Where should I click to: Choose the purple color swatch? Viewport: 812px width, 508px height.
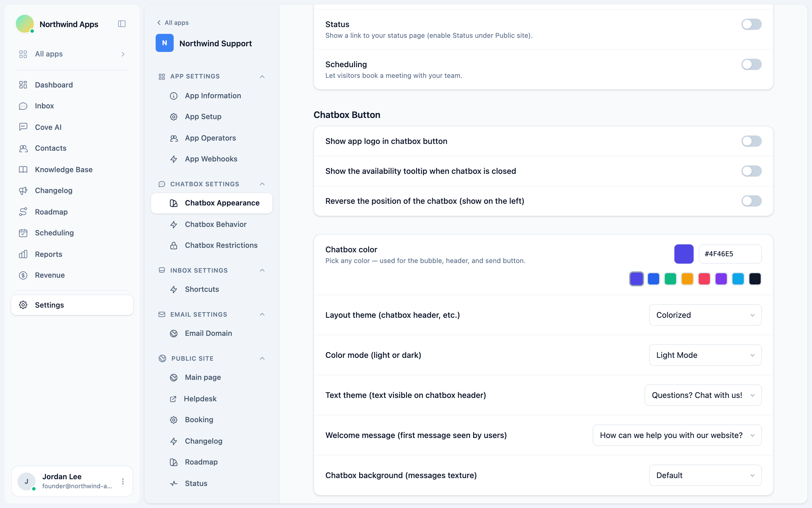coord(721,279)
